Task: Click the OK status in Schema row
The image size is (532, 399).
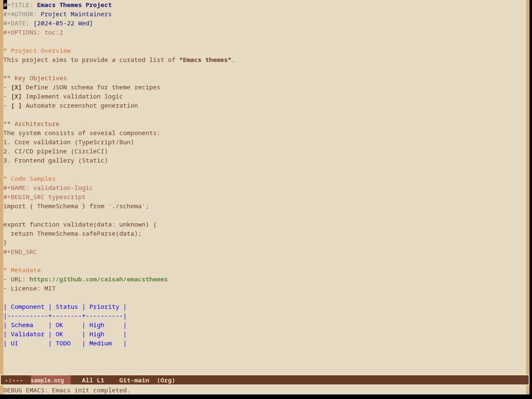Action: (x=59, y=325)
